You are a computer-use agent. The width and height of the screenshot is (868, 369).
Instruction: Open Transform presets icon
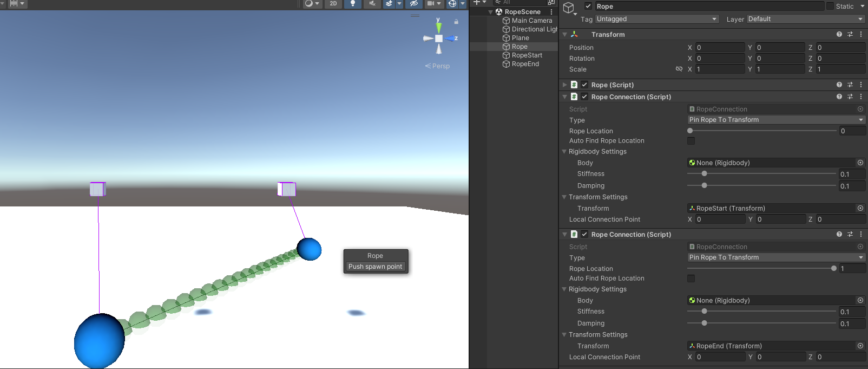click(x=850, y=34)
